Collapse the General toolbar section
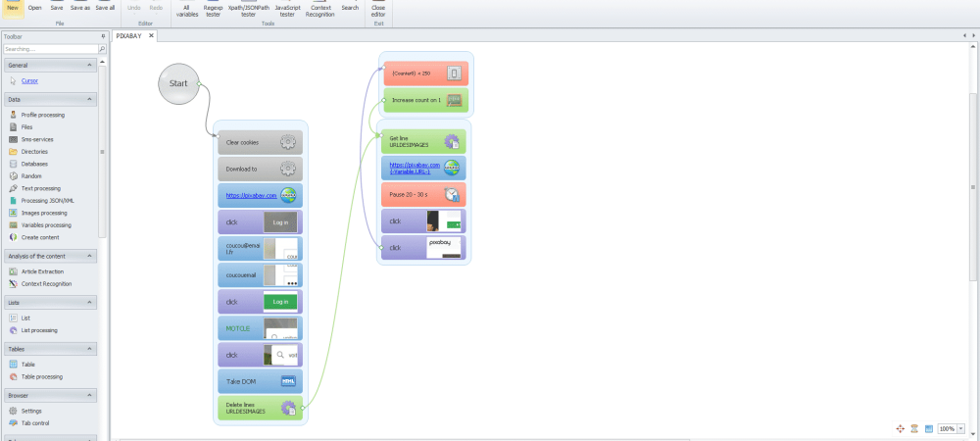The height and width of the screenshot is (441, 980). 90,65
